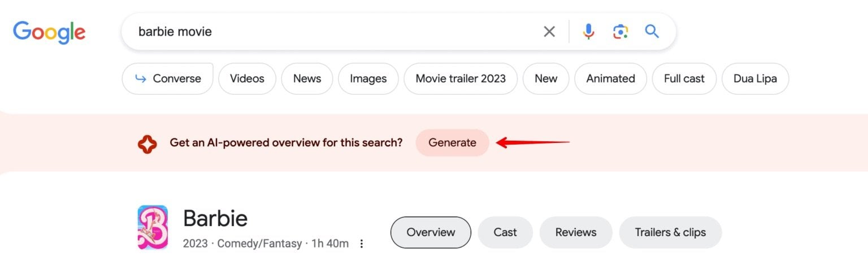Click the Barbie title heading
868x261 pixels.
click(215, 218)
